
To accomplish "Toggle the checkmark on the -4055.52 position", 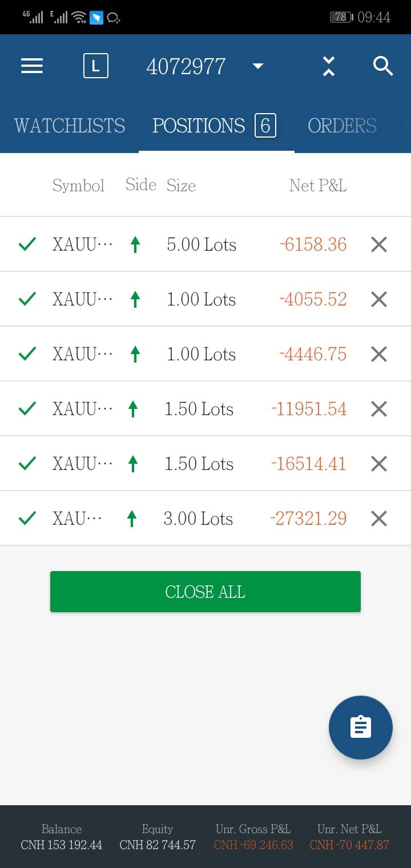I will tap(27, 299).
